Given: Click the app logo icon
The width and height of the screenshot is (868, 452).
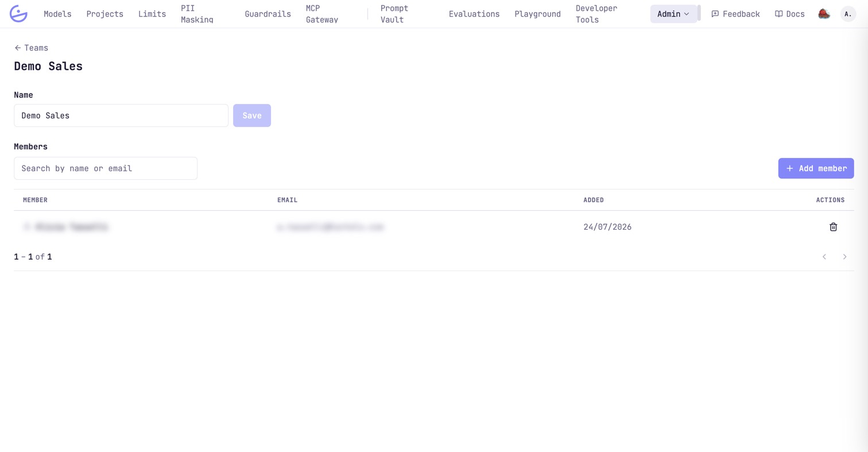Looking at the screenshot, I should pos(18,14).
